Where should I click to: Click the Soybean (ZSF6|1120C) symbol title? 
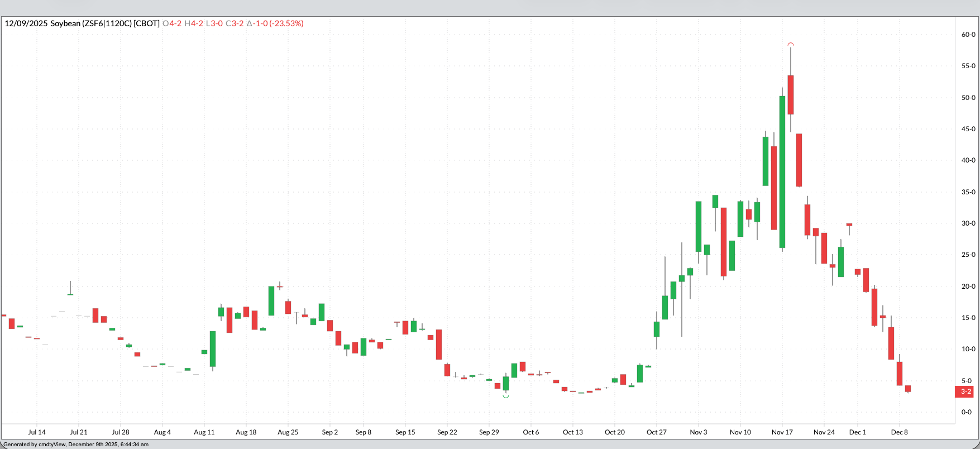point(91,23)
